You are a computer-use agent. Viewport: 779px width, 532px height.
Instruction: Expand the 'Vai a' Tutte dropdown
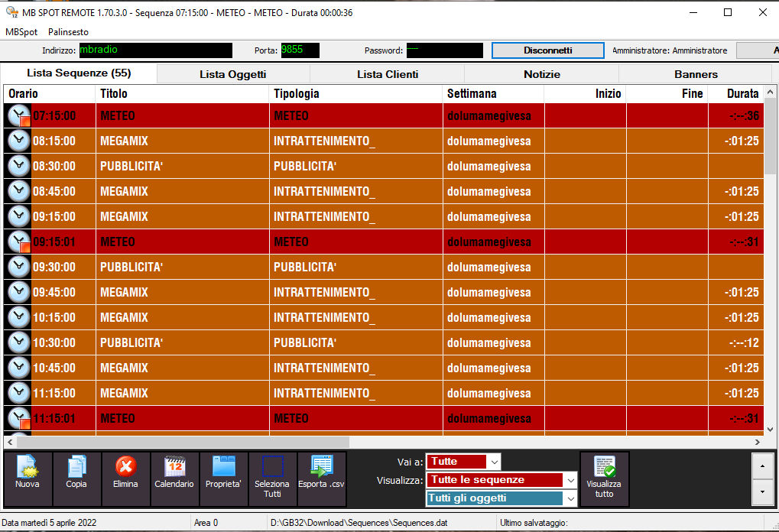494,462
